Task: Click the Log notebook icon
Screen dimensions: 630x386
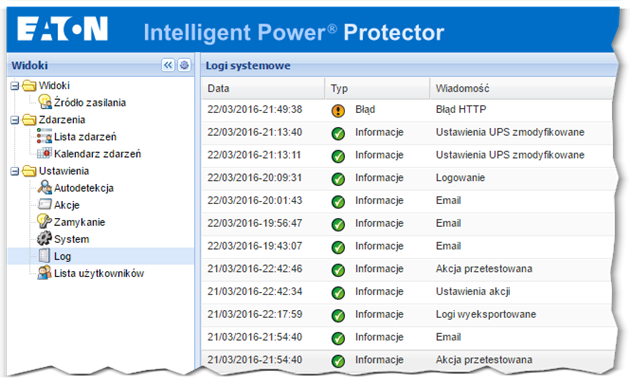Action: pyautogui.click(x=45, y=256)
